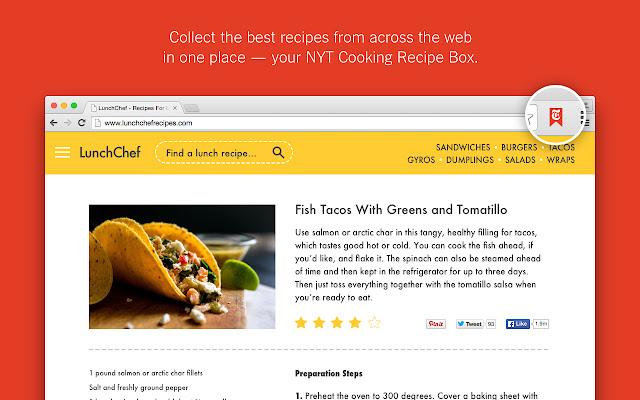640x400 pixels.
Task: Rate recipe with the fifth star
Action: coord(374,322)
